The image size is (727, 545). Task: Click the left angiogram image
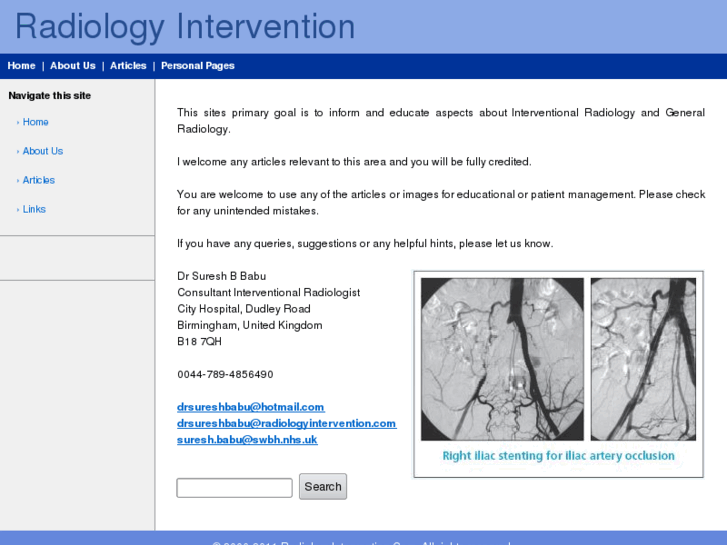[502, 359]
